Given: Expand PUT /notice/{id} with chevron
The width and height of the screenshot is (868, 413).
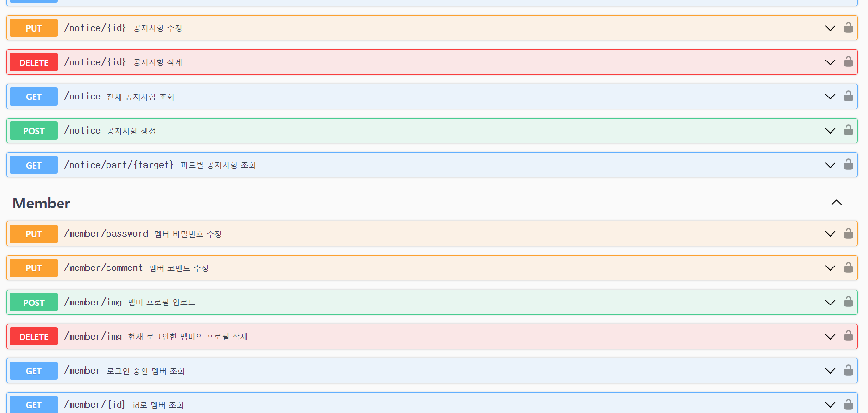Looking at the screenshot, I should pyautogui.click(x=830, y=28).
